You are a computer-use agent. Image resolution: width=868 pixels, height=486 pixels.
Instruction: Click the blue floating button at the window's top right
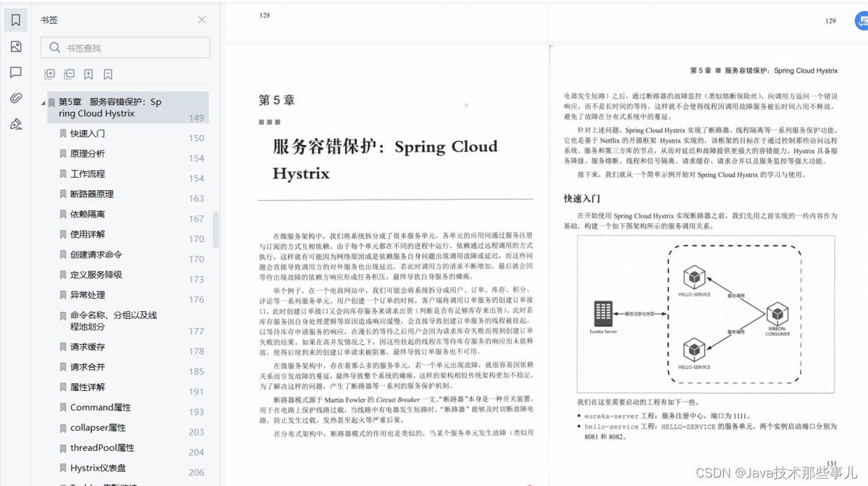click(862, 21)
